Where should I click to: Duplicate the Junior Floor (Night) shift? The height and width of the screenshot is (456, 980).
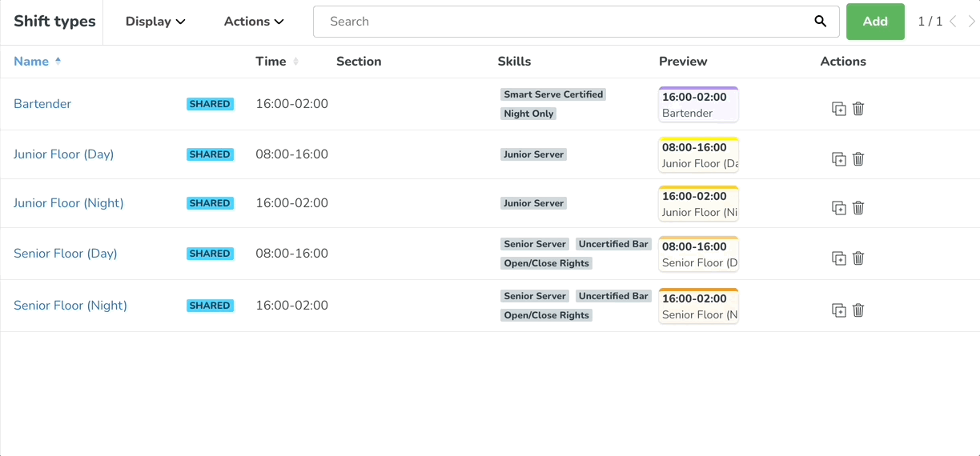[x=839, y=208]
